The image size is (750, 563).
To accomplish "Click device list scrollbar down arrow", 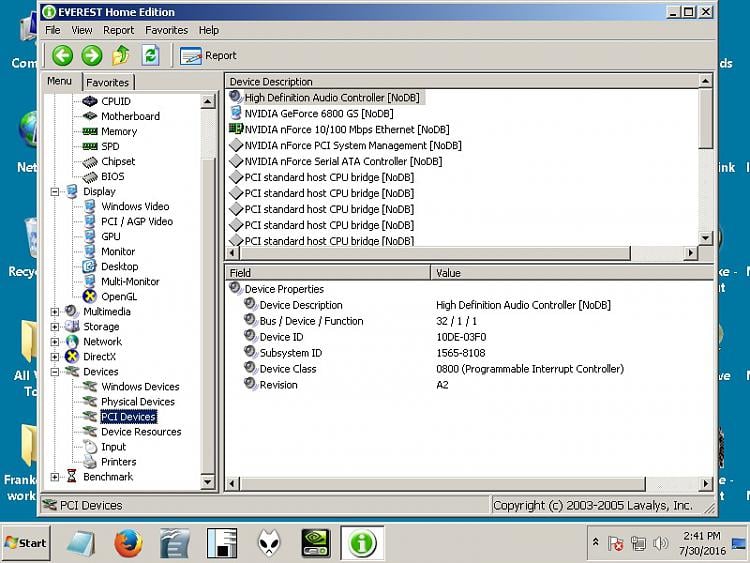I will [x=705, y=238].
